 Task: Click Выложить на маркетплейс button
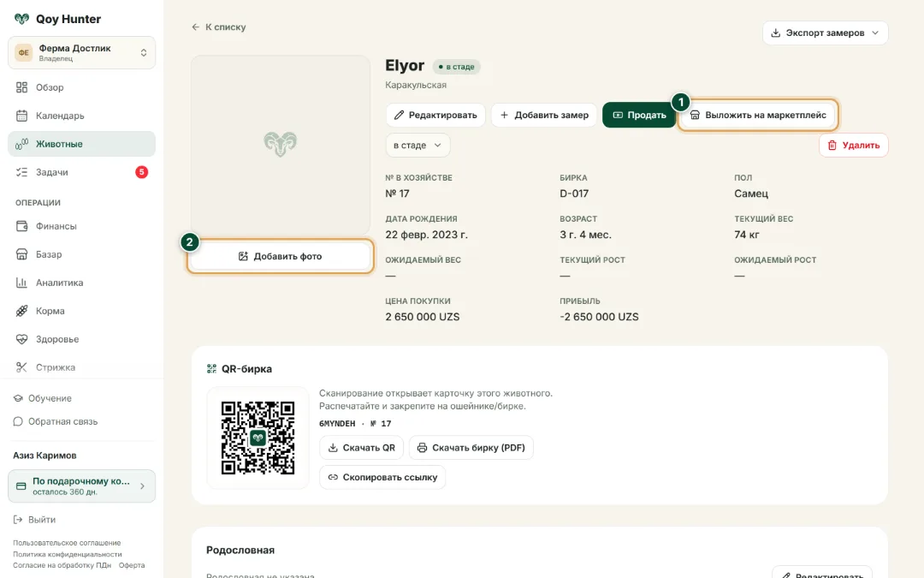click(x=758, y=115)
